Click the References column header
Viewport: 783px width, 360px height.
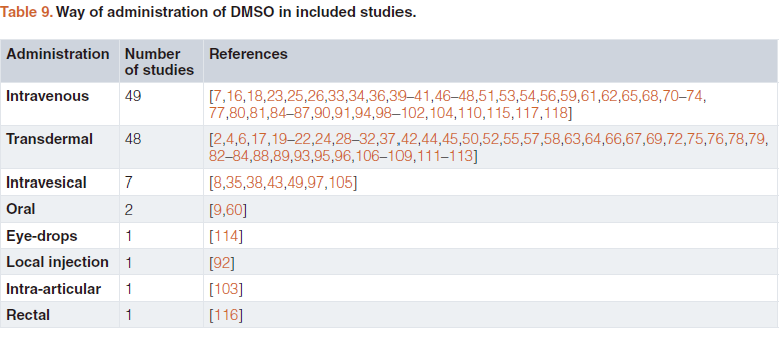(x=248, y=54)
